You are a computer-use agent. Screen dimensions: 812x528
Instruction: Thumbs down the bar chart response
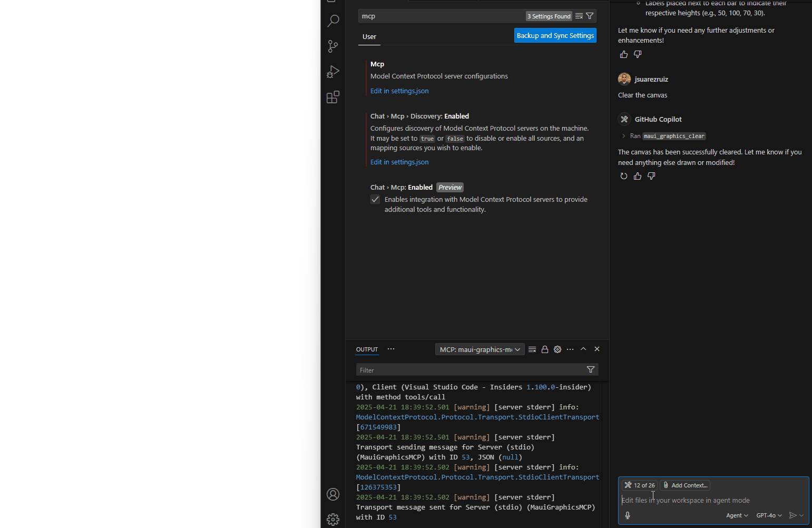click(638, 54)
